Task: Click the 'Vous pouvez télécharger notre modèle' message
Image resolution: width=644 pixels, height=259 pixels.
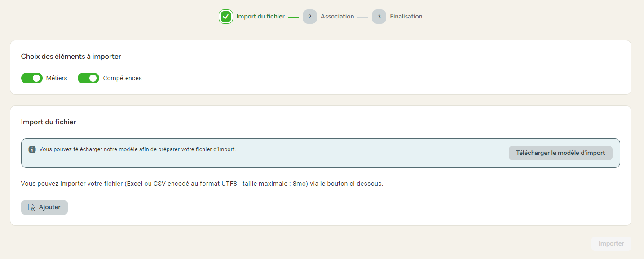Action: (x=137, y=149)
